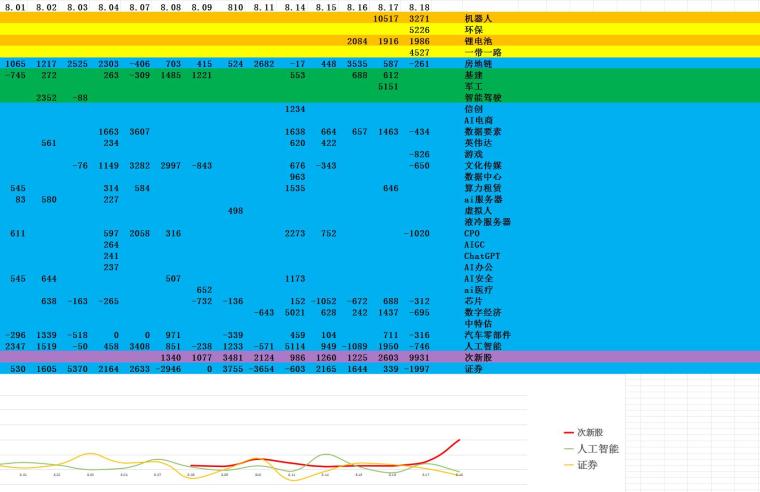Viewport: 760px width, 492px height.
Task: Click the 5370 value in 证券 row
Action: pos(78,369)
